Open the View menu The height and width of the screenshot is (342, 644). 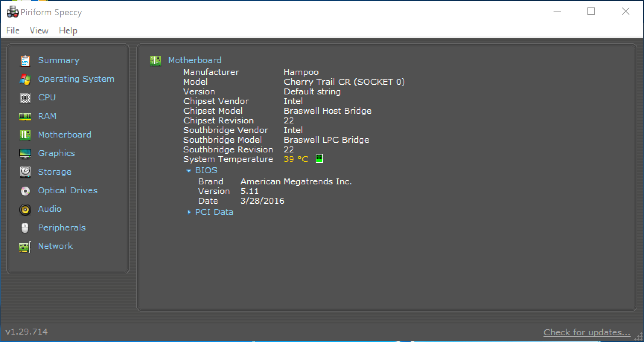click(x=39, y=30)
